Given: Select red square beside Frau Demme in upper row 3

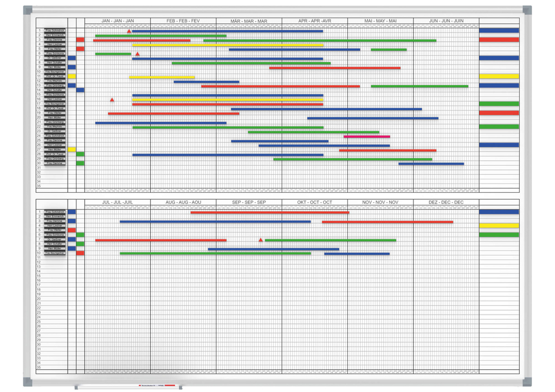Looking at the screenshot, I should click(x=80, y=40).
